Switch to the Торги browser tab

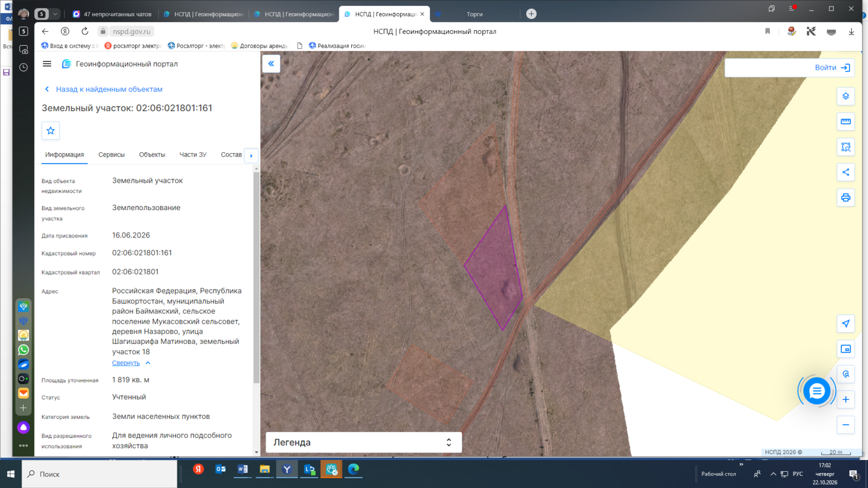click(474, 14)
